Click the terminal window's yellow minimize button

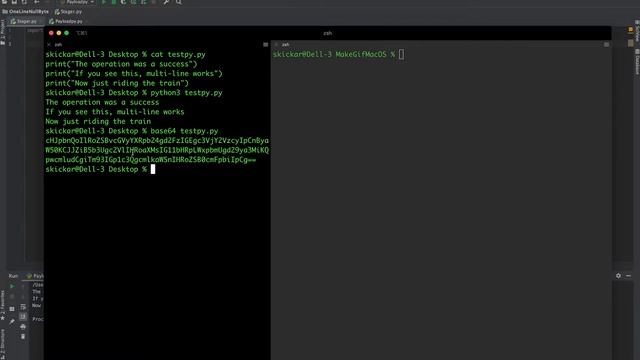[59, 33]
